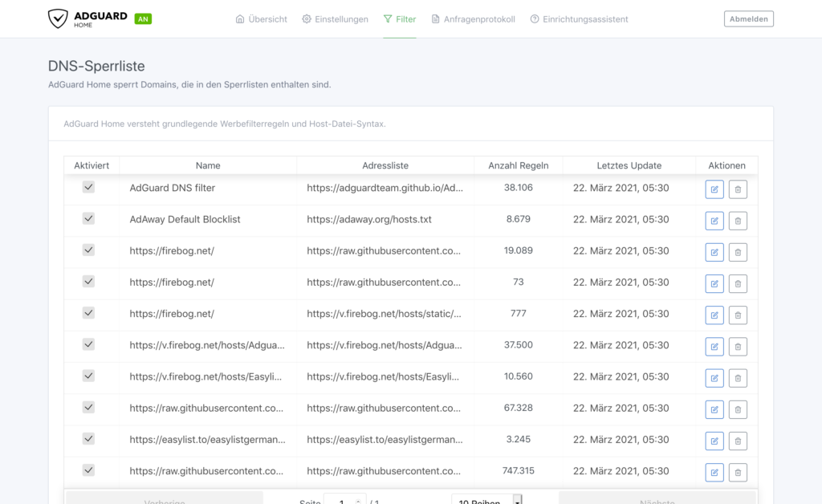The width and height of the screenshot is (822, 504).
Task: Open the Einstellungen menu
Action: tap(335, 19)
